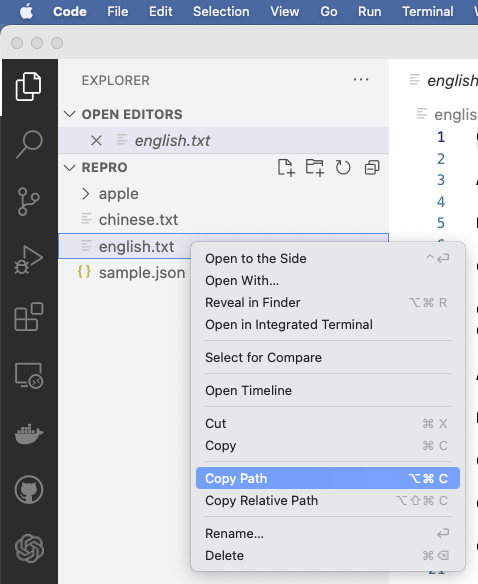The image size is (478, 584).
Task: Refresh the Explorer file tree
Action: pyautogui.click(x=343, y=167)
